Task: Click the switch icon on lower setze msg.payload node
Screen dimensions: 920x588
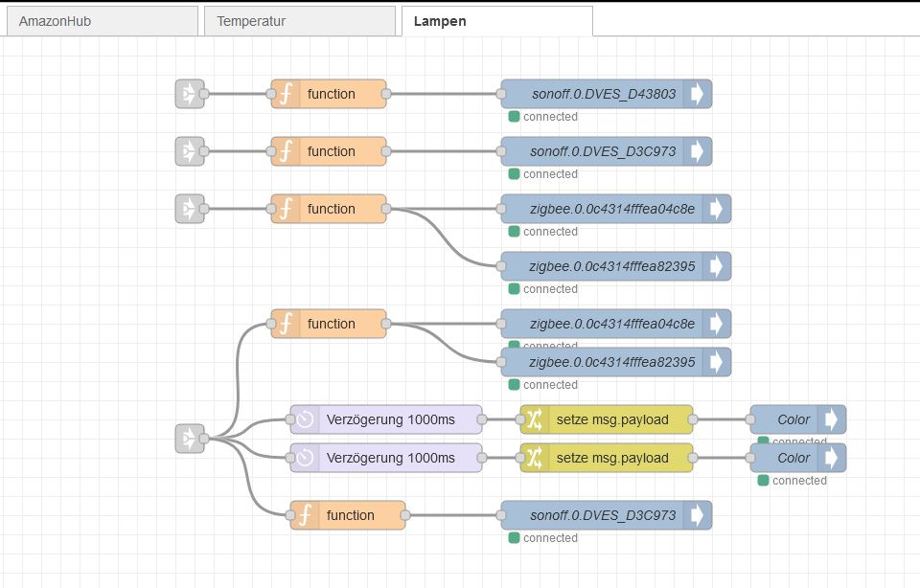Action: [x=536, y=458]
